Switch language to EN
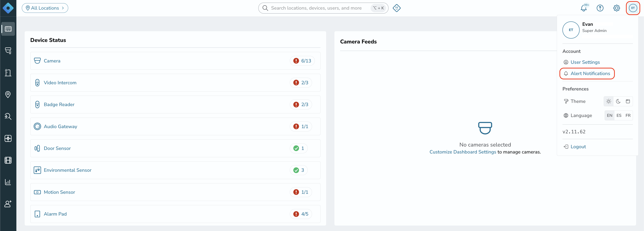 (x=610, y=115)
